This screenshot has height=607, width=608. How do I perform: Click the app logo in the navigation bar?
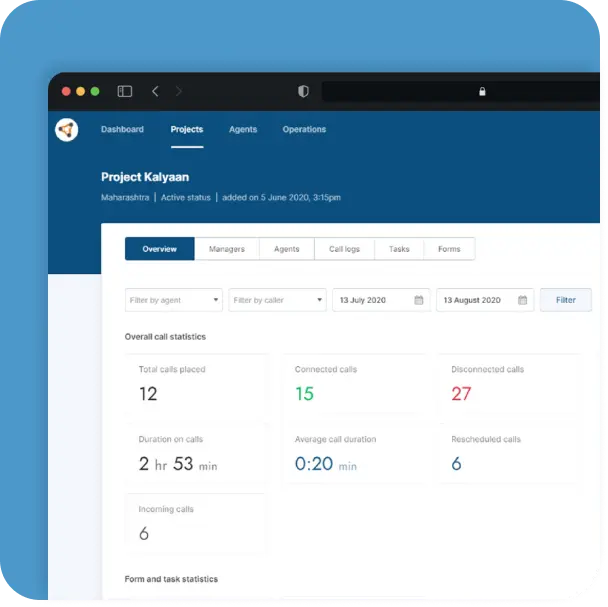click(67, 130)
